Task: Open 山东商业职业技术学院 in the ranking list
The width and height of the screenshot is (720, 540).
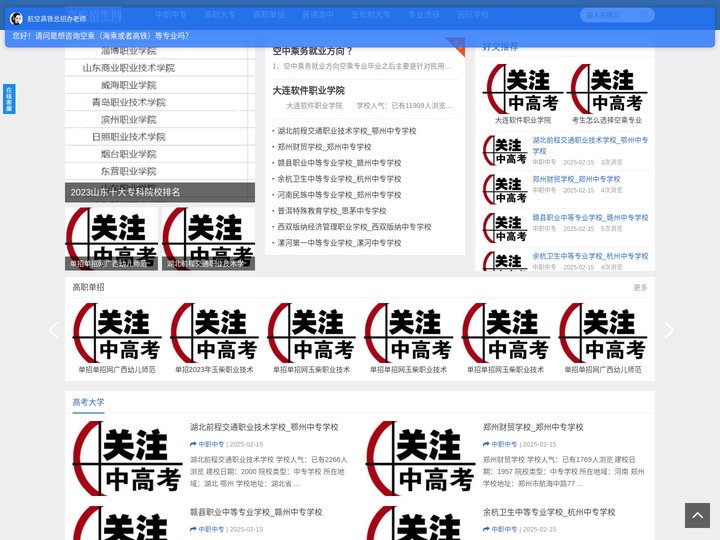Action: click(129, 68)
